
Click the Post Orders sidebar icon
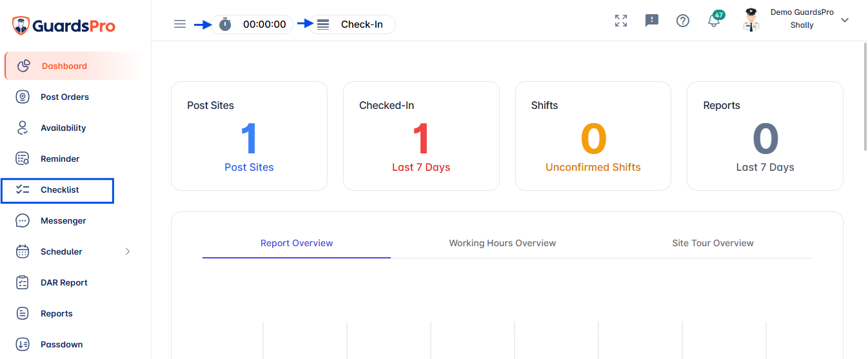(23, 97)
